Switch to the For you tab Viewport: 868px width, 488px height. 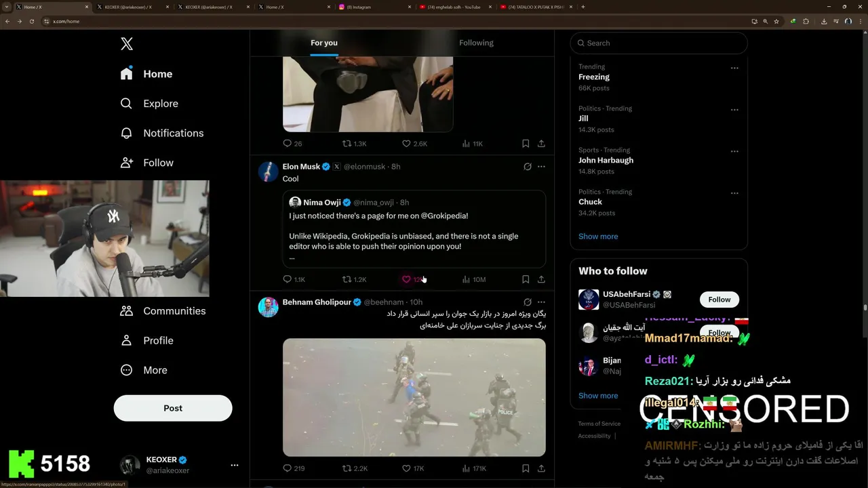(324, 43)
